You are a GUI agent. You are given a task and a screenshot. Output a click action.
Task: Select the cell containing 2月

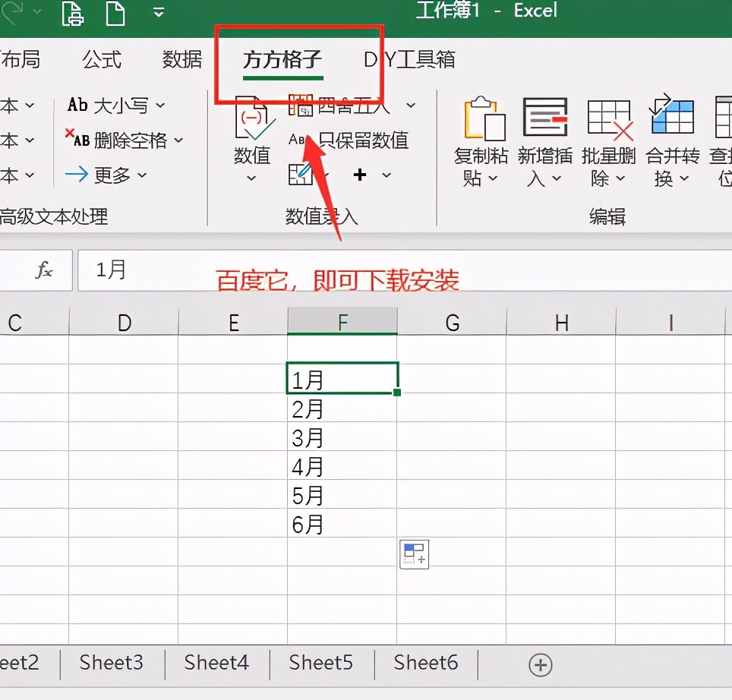[342, 408]
